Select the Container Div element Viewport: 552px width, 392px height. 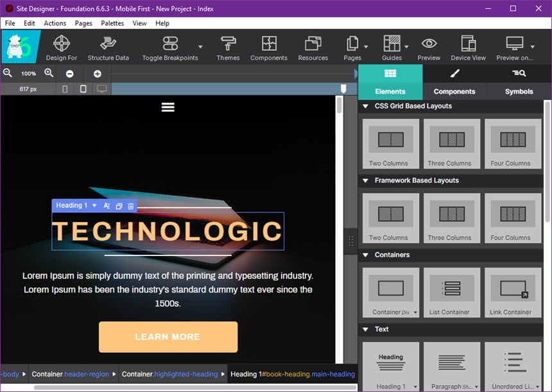point(391,293)
